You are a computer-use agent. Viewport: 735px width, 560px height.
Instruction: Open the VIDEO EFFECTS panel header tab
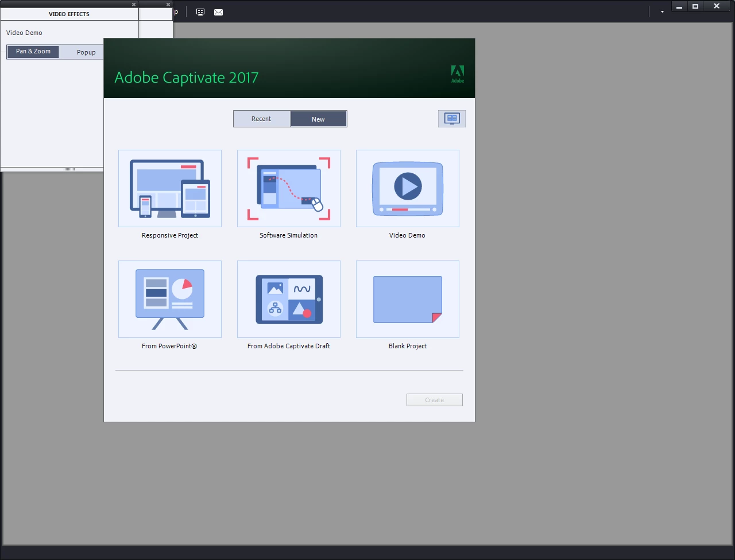[x=69, y=14]
